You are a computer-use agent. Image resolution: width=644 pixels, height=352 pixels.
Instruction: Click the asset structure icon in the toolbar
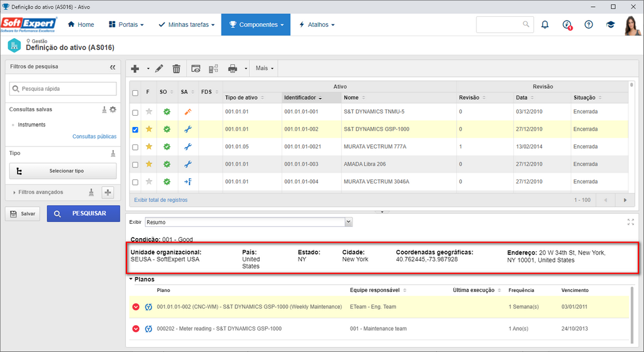point(213,69)
